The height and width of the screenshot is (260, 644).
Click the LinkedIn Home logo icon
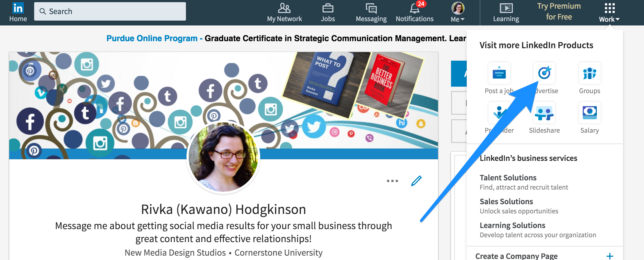click(18, 8)
